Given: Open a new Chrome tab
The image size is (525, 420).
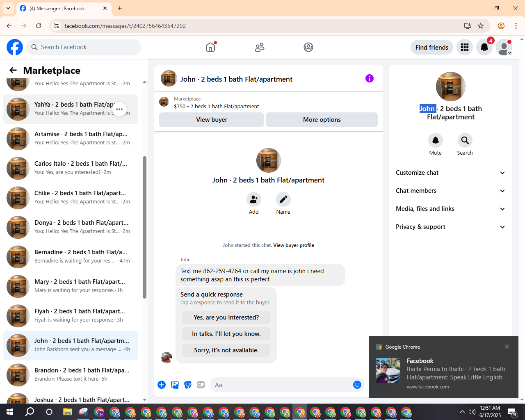Looking at the screenshot, I should pos(120,8).
